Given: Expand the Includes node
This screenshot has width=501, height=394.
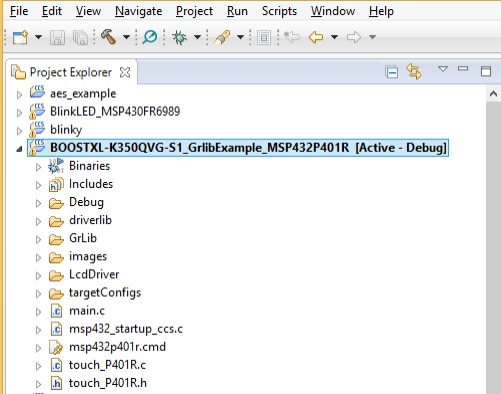Looking at the screenshot, I should click(38, 185).
